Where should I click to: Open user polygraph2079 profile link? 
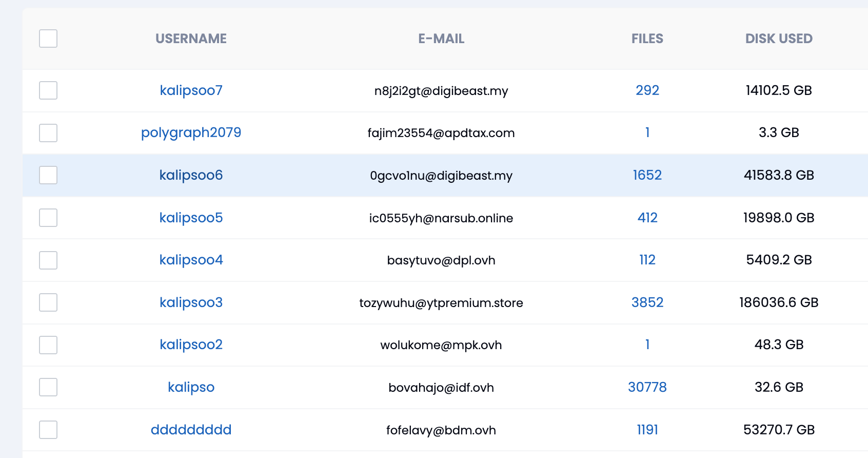(191, 133)
